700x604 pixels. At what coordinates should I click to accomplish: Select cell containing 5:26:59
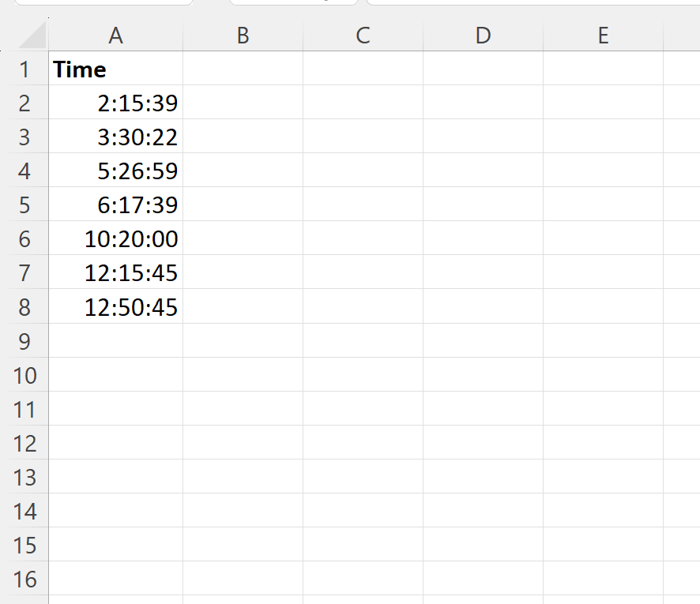point(115,170)
